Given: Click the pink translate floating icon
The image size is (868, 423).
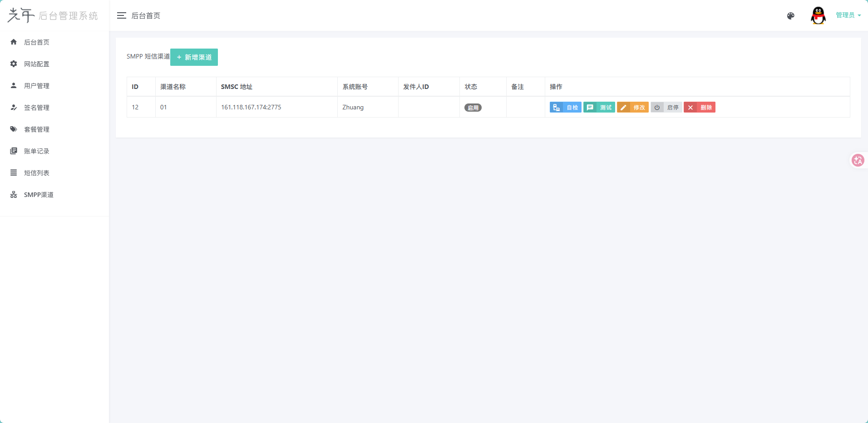Looking at the screenshot, I should coord(858,160).
